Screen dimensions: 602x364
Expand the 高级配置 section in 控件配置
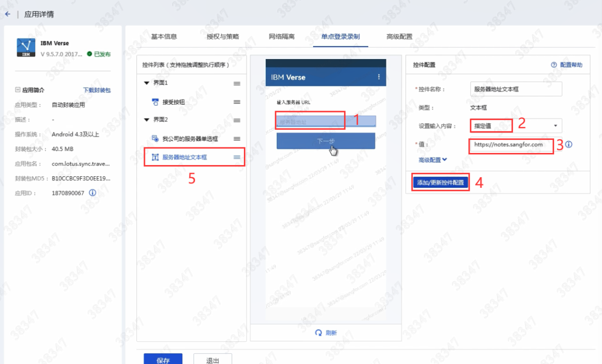point(433,160)
